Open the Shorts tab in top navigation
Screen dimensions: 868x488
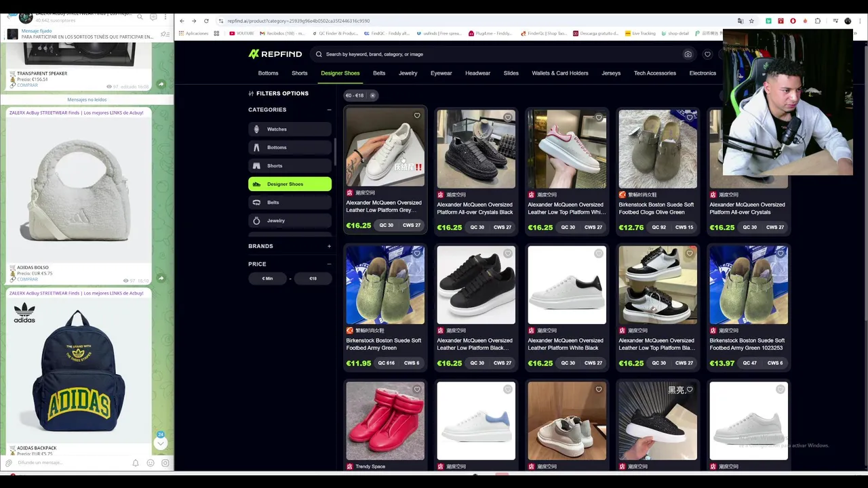coord(300,73)
